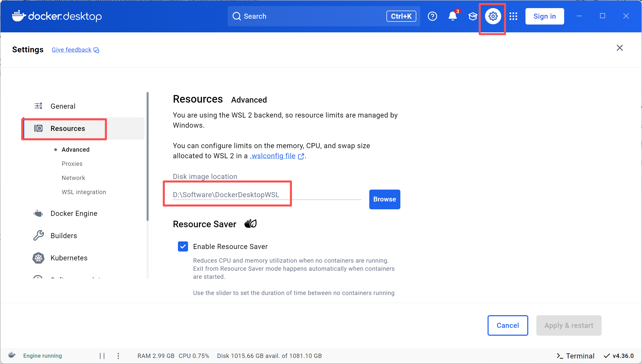The image size is (642, 364).
Task: Open the General settings section
Action: (63, 106)
